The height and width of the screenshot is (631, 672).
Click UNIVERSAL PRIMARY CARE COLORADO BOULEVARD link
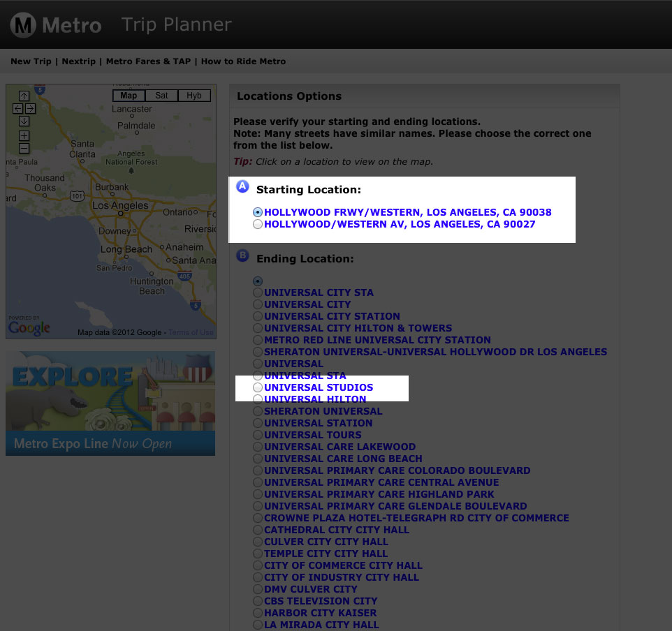tap(397, 470)
